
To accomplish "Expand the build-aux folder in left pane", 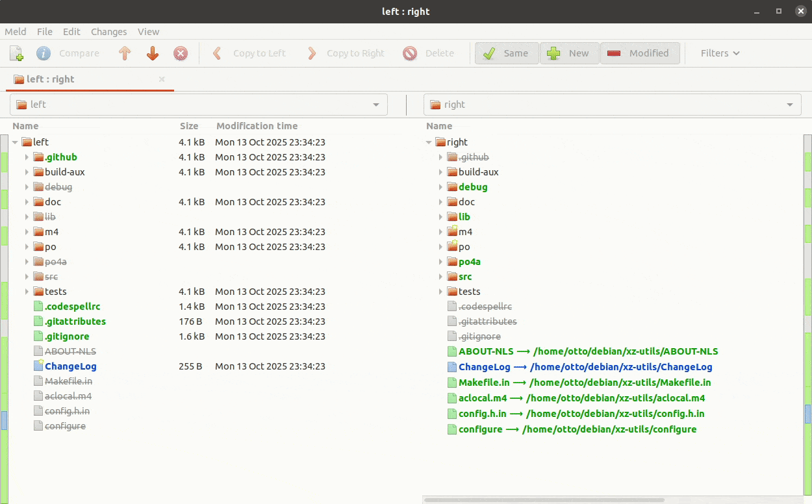I will point(27,172).
